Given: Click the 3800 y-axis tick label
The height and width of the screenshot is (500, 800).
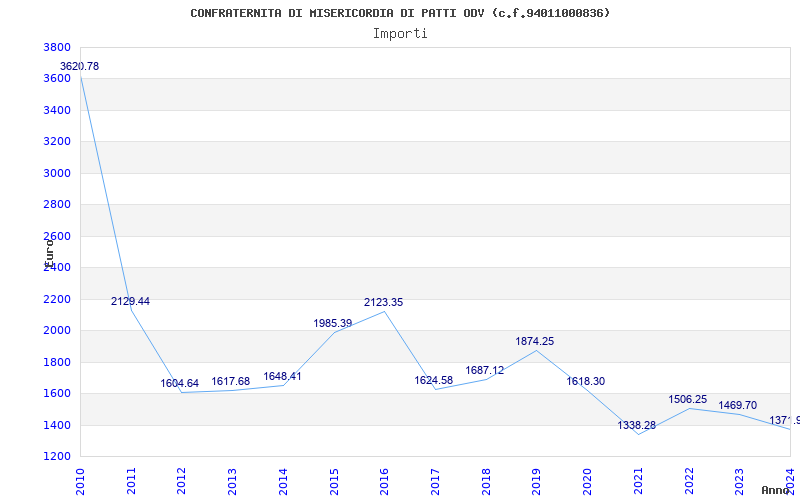Looking at the screenshot, I should (x=57, y=47).
